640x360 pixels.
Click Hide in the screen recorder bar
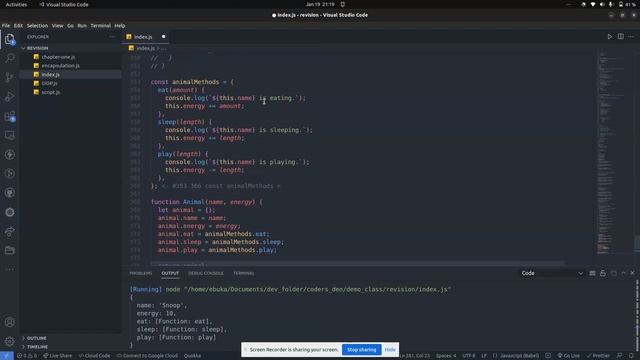(x=390, y=349)
